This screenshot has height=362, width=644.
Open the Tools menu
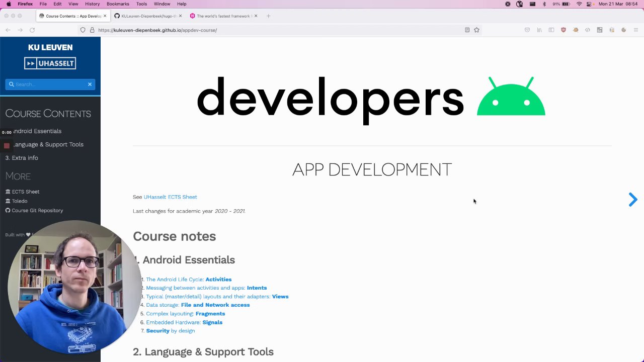point(141,4)
